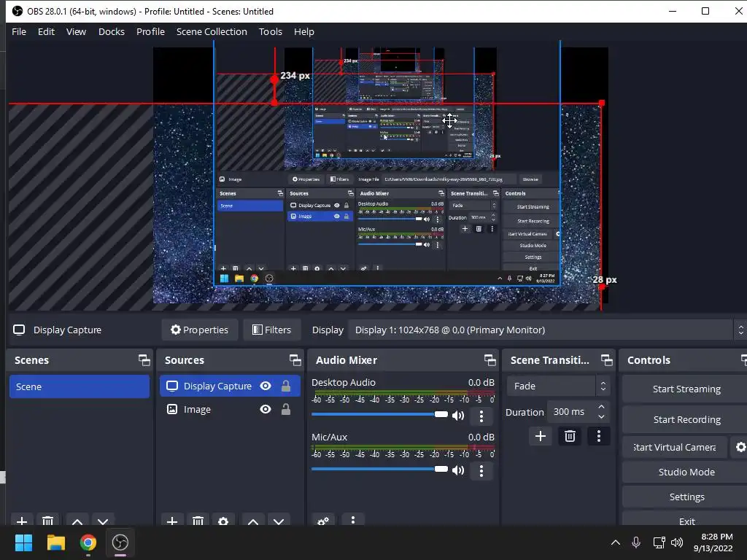Add a new scene transition
This screenshot has height=560, width=747.
(541, 436)
